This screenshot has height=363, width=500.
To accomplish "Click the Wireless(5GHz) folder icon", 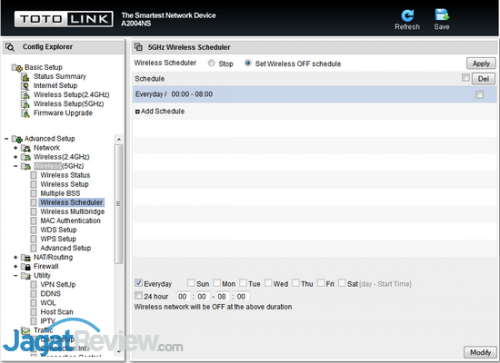I will point(26,166).
